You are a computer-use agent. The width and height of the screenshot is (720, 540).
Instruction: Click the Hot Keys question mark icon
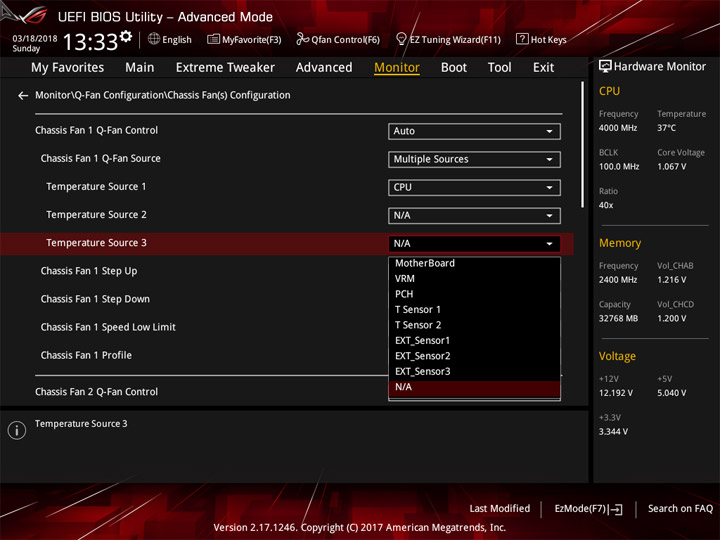coord(522,39)
